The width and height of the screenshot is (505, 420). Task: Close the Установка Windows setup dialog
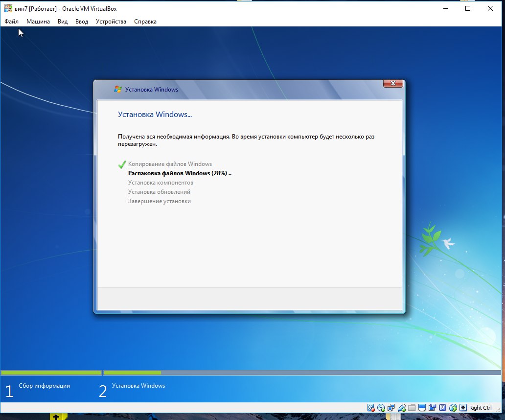tap(393, 84)
